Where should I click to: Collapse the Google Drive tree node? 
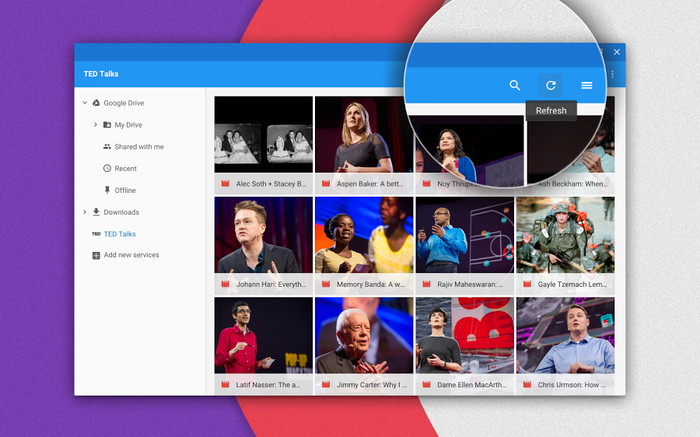click(x=84, y=103)
